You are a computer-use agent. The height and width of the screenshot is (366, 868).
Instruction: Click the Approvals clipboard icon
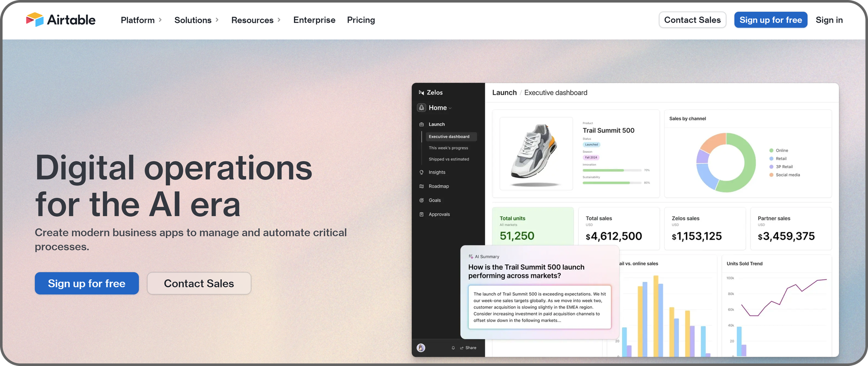click(421, 214)
